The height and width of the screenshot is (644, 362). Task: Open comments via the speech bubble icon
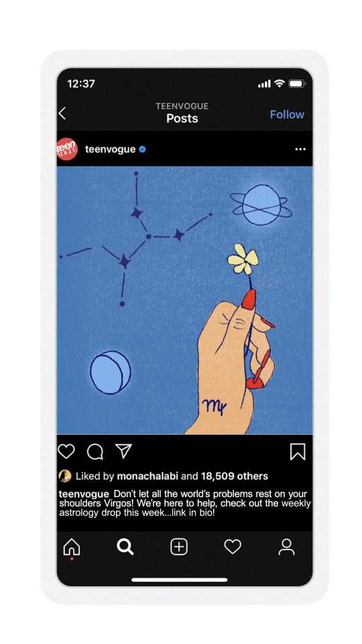95,451
